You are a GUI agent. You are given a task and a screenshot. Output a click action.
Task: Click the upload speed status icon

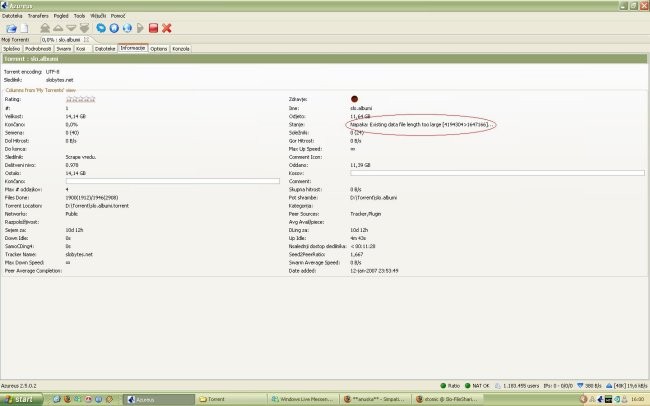pos(609,386)
